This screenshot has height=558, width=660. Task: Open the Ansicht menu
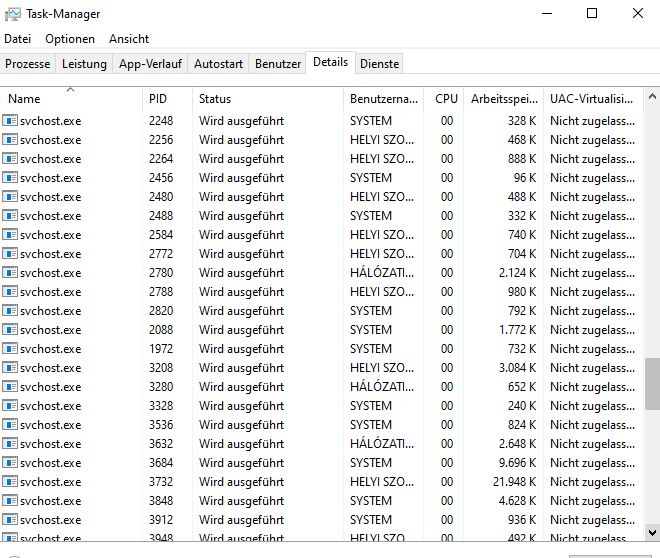tap(129, 39)
